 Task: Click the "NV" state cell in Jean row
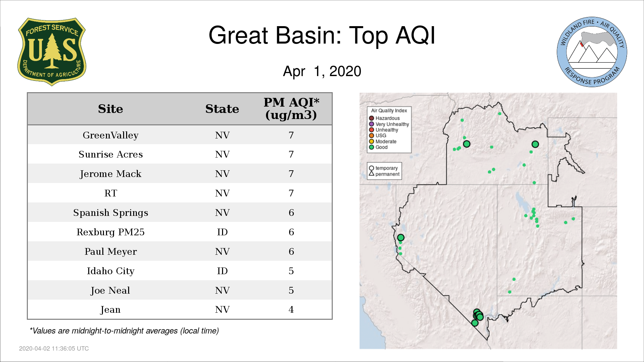tap(222, 309)
